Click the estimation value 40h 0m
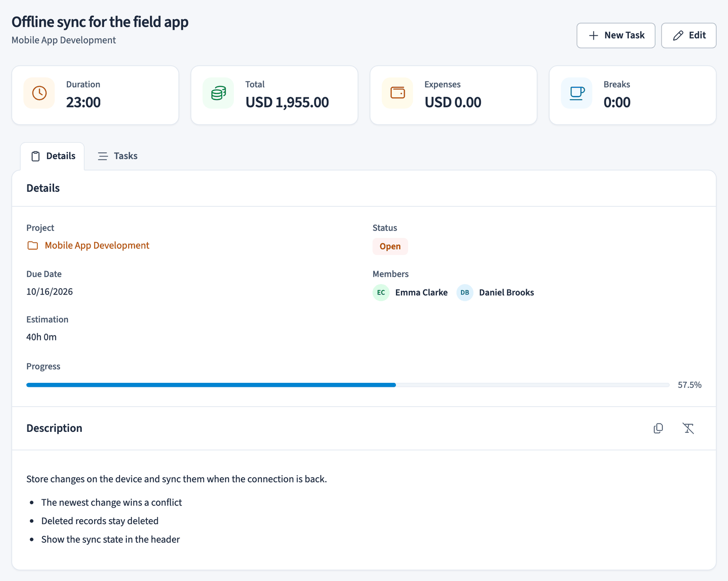Viewport: 728px width, 581px height. click(x=41, y=337)
